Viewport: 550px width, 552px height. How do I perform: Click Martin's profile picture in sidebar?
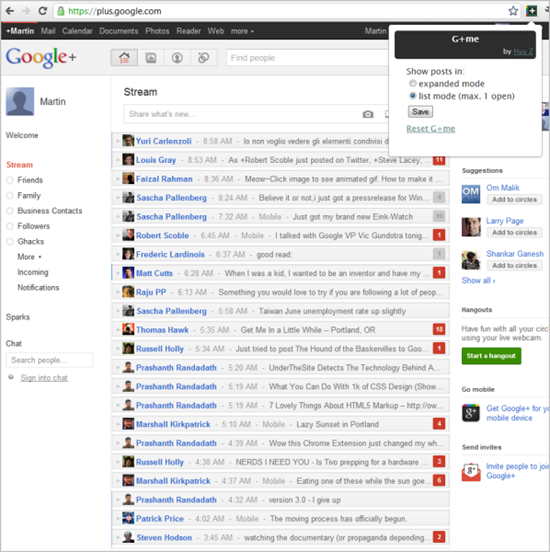click(x=20, y=101)
